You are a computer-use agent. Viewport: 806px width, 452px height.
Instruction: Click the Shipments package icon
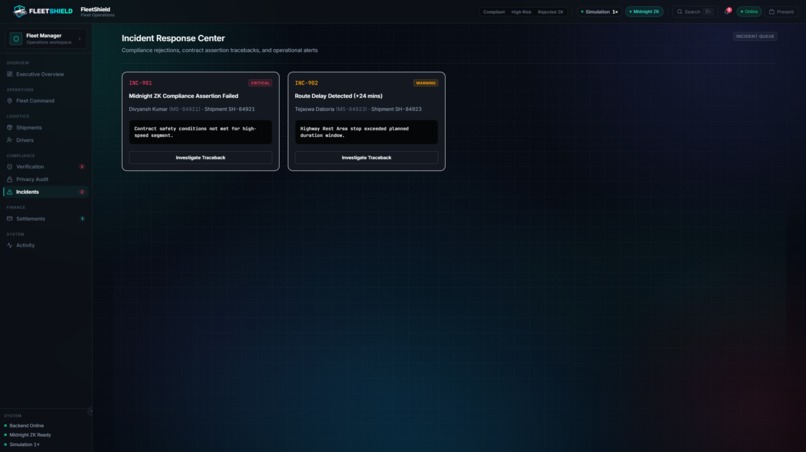pyautogui.click(x=9, y=128)
